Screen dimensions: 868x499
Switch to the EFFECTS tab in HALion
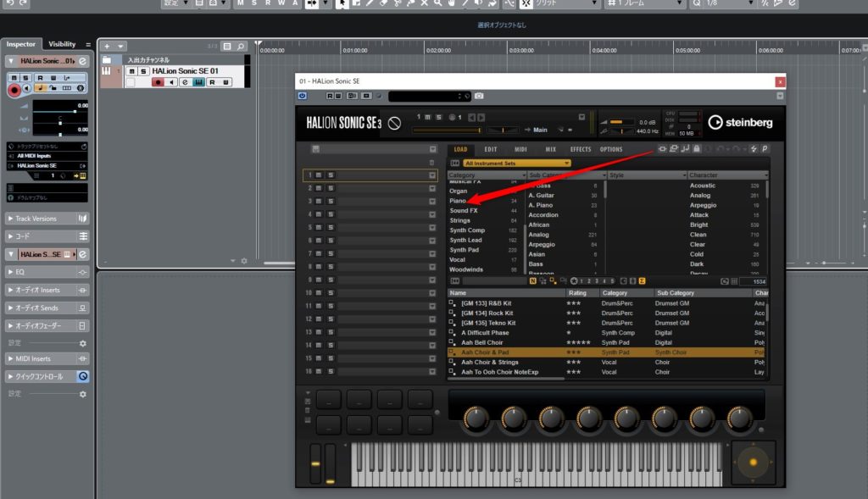[x=581, y=149]
